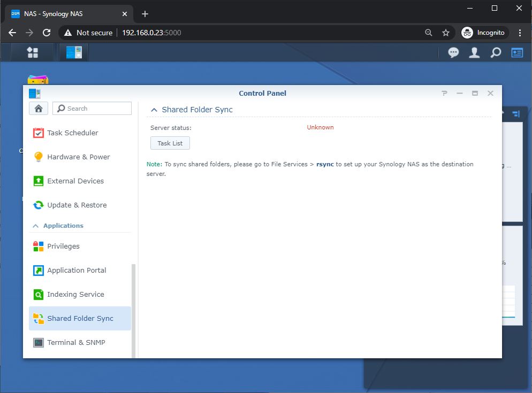The height and width of the screenshot is (393, 532).
Task: Select the NAS - Synology NAS browser tab
Action: coord(69,14)
